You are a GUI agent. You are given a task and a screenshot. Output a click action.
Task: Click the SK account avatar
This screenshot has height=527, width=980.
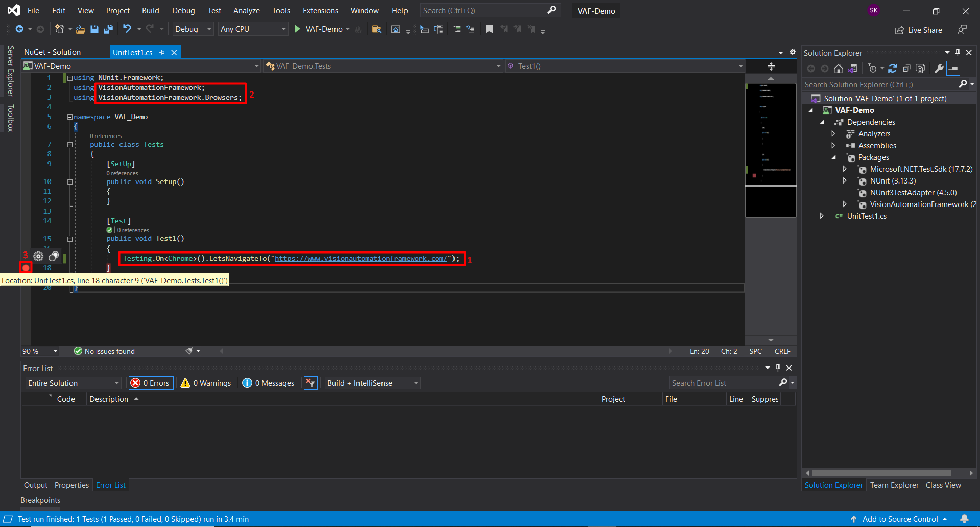click(874, 10)
